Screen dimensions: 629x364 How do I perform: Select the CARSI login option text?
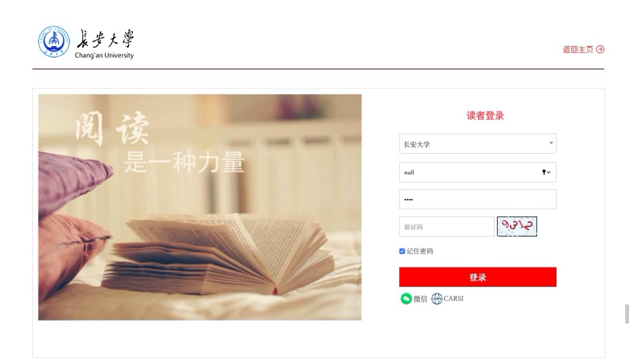click(x=454, y=299)
